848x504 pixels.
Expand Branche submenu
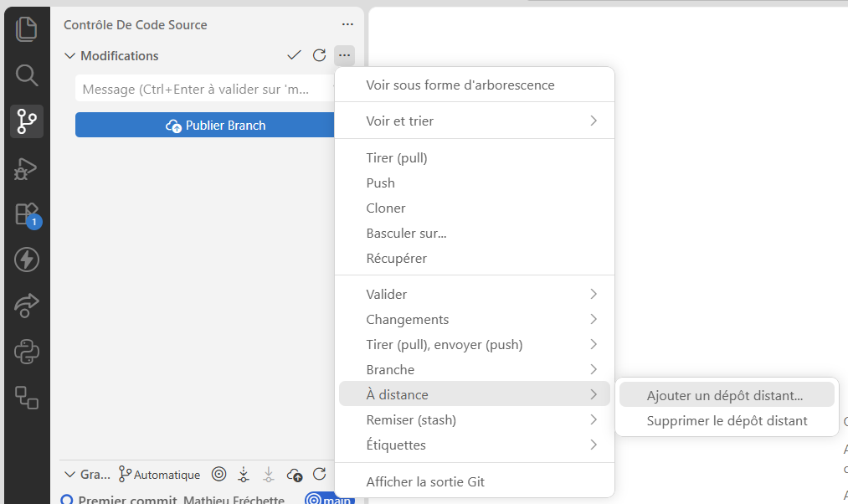tap(475, 370)
